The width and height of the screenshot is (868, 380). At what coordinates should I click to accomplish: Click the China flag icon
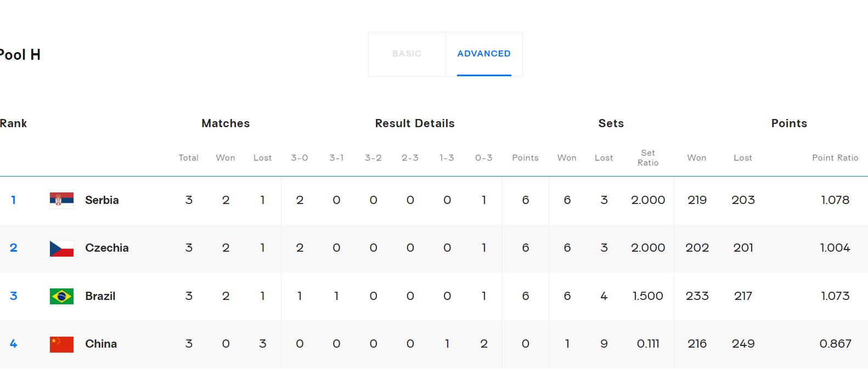click(61, 344)
